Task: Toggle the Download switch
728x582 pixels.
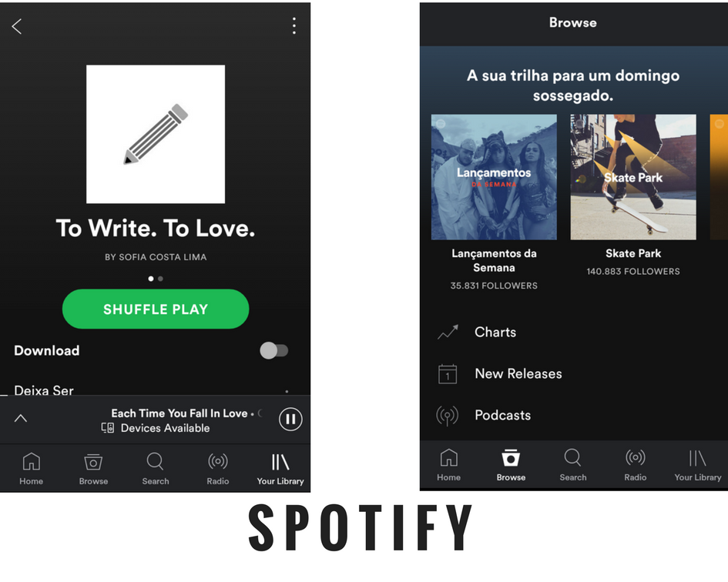Action: [274, 350]
